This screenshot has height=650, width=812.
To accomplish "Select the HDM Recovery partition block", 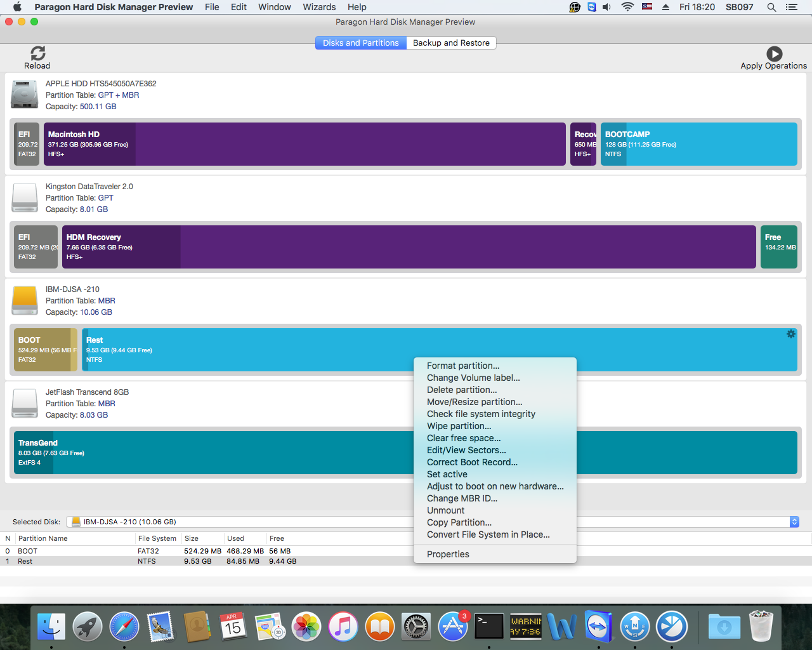I will click(409, 247).
